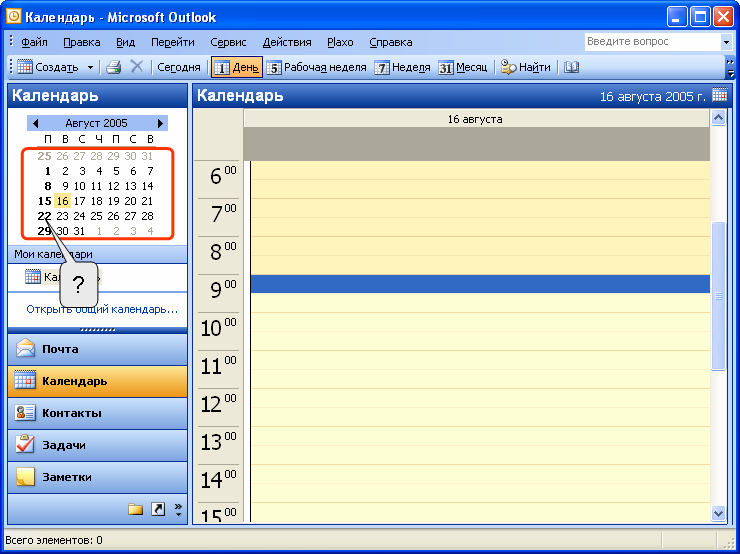Image resolution: width=740 pixels, height=554 pixels.
Task: Open Открыть общий календарь link
Action: tap(102, 309)
